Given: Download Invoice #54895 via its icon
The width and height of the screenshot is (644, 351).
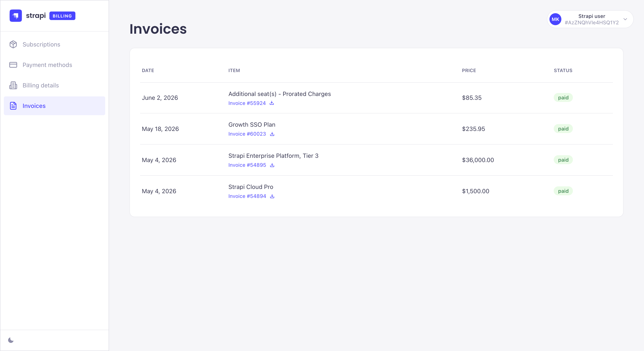Looking at the screenshot, I should click(272, 165).
